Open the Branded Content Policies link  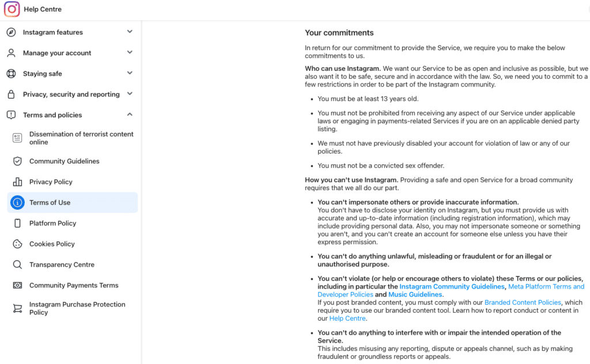pyautogui.click(x=523, y=302)
